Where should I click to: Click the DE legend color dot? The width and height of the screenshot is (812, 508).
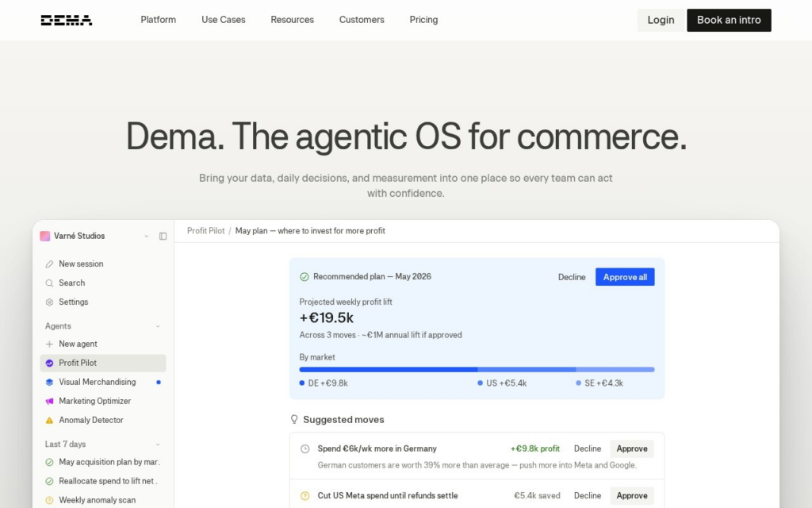[302, 383]
